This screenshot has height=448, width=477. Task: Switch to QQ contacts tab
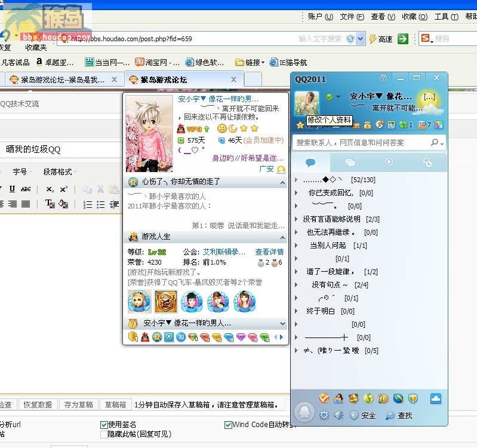(x=310, y=163)
